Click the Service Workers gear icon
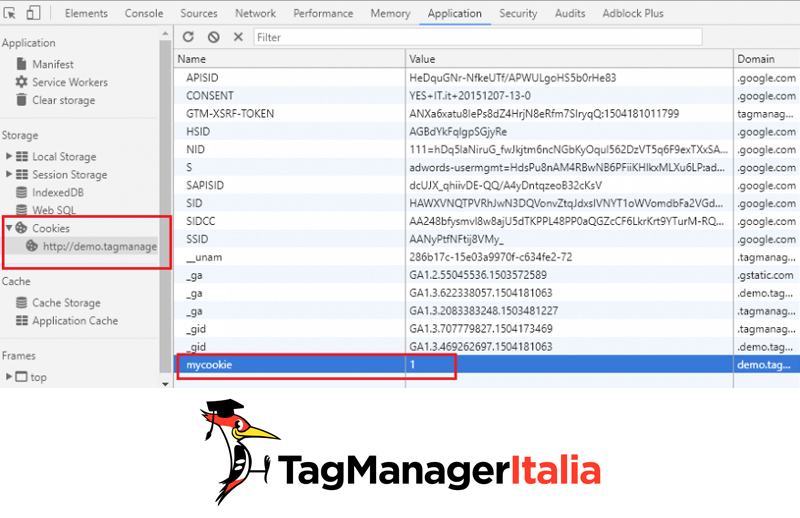 pos(21,82)
